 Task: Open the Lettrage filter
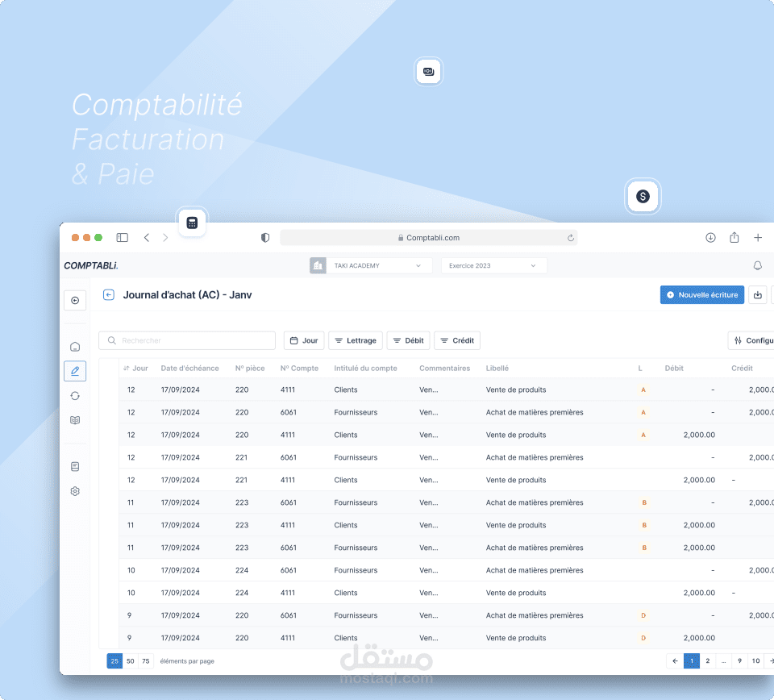coord(356,340)
